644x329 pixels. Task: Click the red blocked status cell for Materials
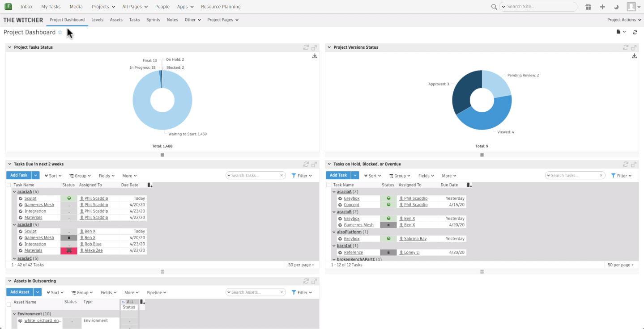point(69,250)
